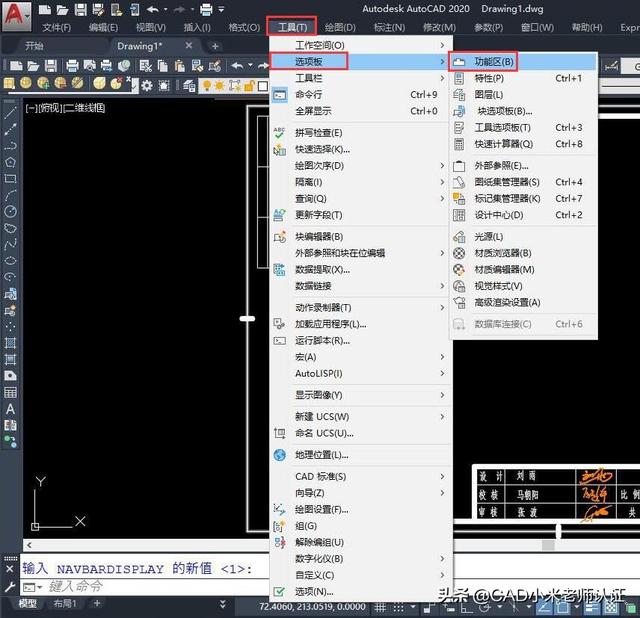The image size is (640, 618).
Task: Close the Drawing1 tab with its X
Action: click(189, 45)
